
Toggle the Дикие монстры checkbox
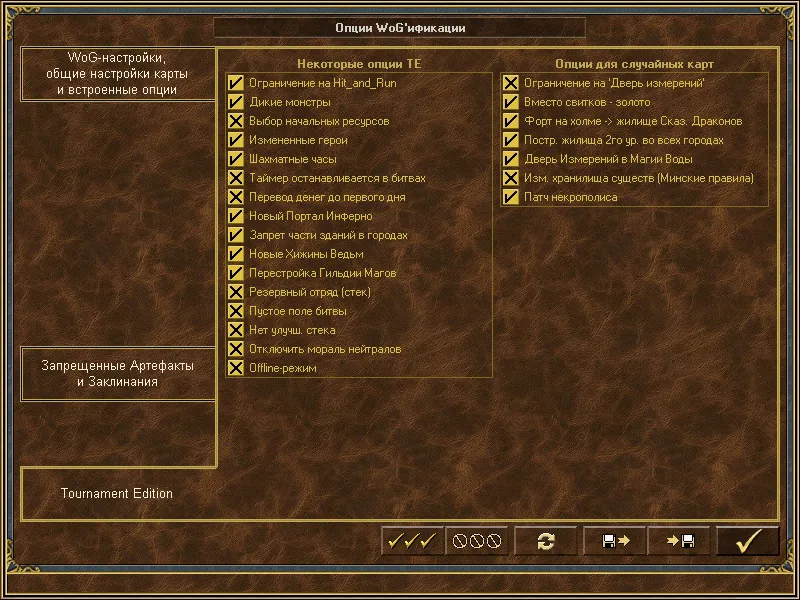tap(236, 102)
